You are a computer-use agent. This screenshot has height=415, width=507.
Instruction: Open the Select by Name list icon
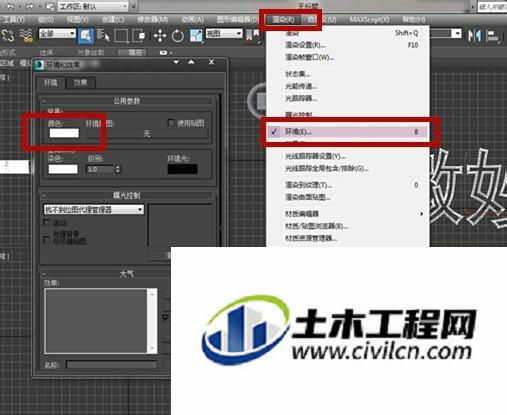(x=103, y=35)
